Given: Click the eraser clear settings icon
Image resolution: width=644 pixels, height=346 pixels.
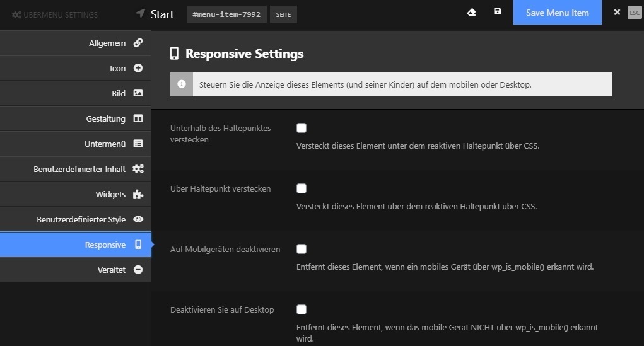Looking at the screenshot, I should point(472,13).
